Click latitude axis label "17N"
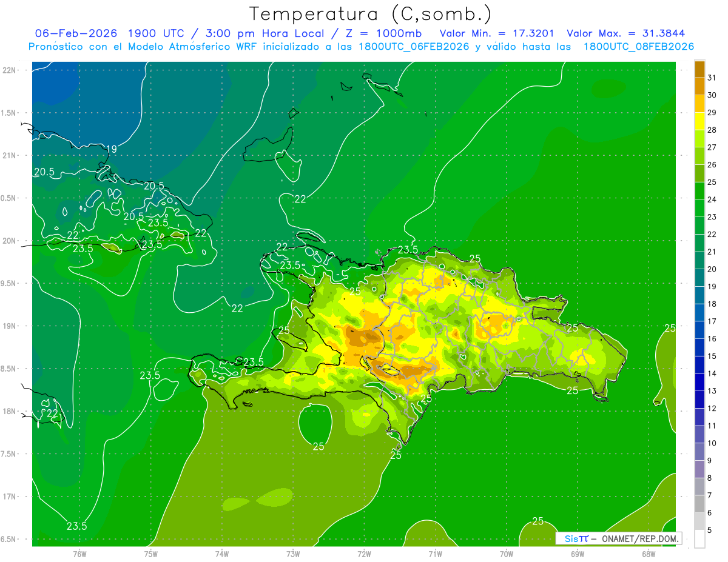 point(9,497)
